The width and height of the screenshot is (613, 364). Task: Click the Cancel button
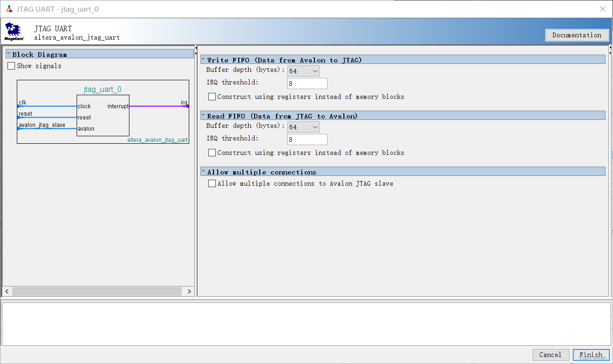[551, 355]
